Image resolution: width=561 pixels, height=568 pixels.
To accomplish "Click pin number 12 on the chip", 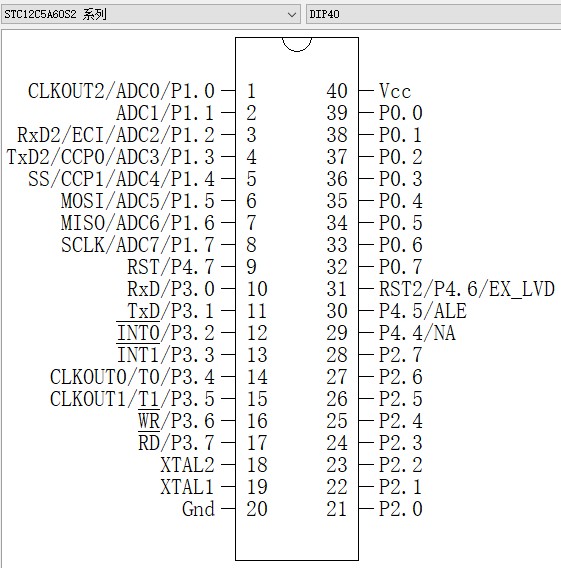I will [257, 333].
